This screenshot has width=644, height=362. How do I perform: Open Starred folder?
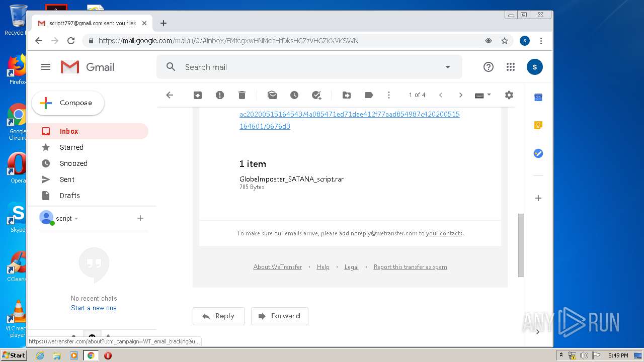click(88, 147)
